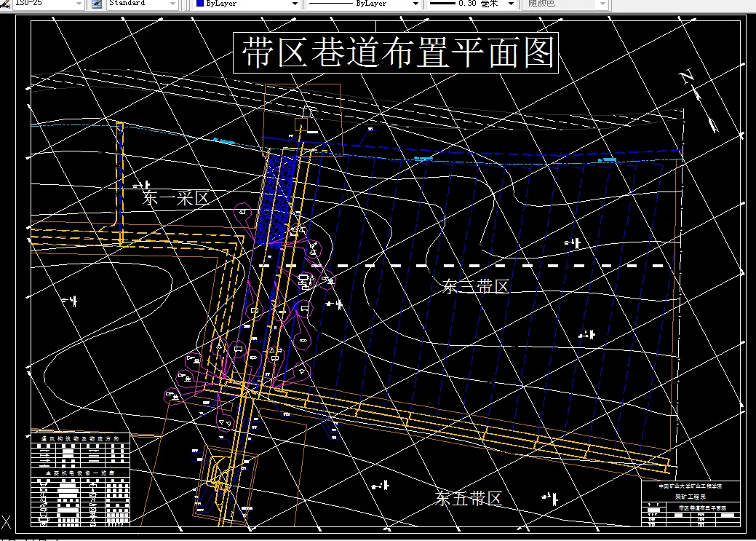Open the 随颜色 plot style dropdown
Viewport: 756px width, 541px height.
pos(565,4)
